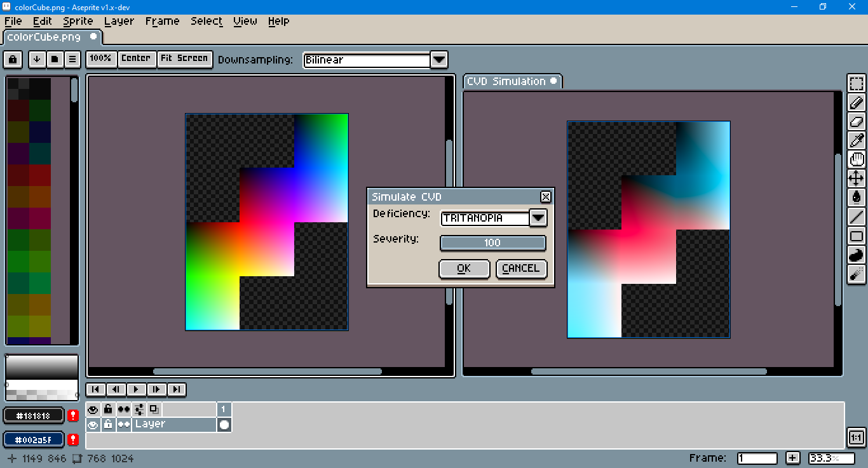This screenshot has height=468, width=868.
Task: Click the palette presets icon
Action: [55, 60]
